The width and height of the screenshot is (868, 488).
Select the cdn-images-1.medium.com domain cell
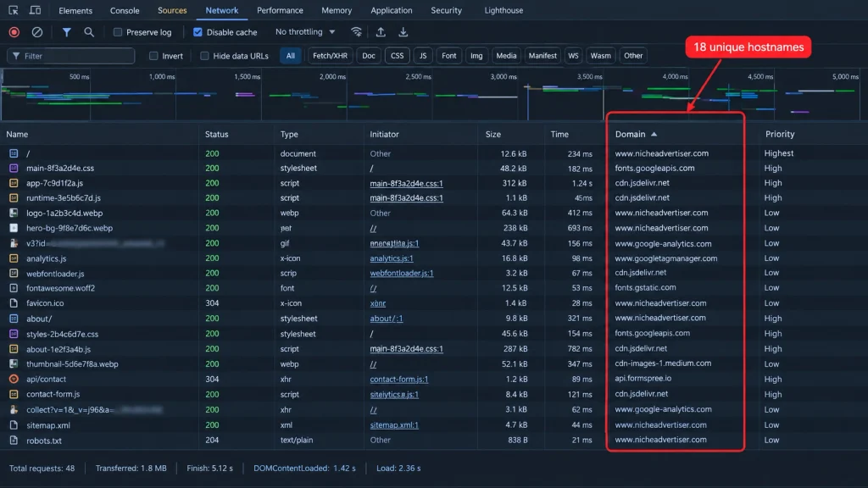pyautogui.click(x=663, y=363)
